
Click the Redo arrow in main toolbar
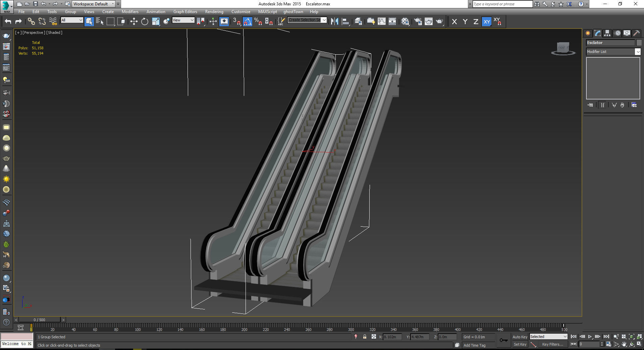[19, 21]
